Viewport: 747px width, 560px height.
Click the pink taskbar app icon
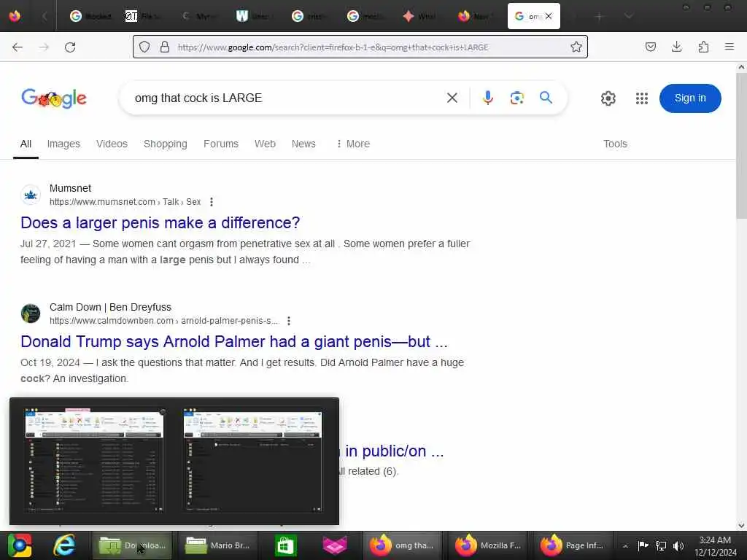coord(335,545)
